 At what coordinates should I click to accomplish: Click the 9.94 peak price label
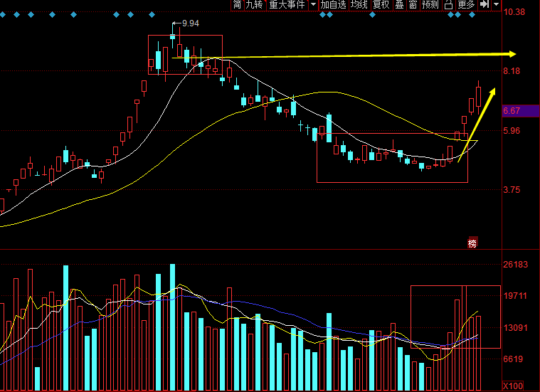click(191, 23)
